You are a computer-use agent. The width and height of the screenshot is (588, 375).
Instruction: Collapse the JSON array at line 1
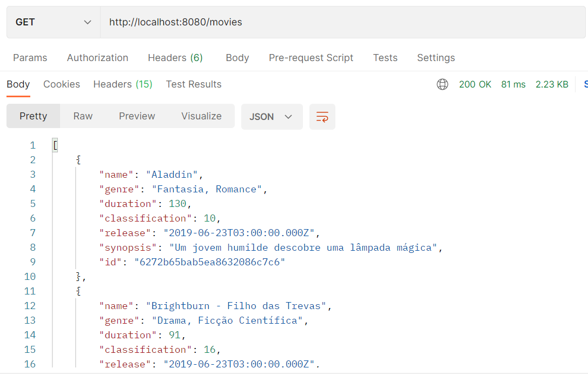coord(55,145)
